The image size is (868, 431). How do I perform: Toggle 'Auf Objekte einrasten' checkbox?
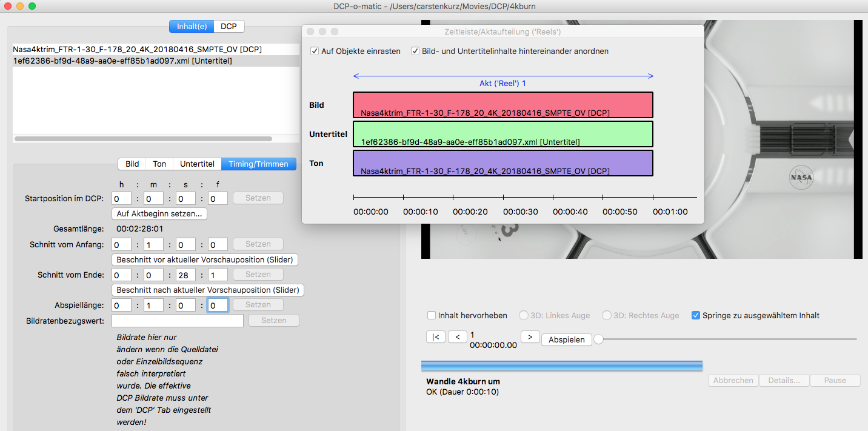[315, 52]
